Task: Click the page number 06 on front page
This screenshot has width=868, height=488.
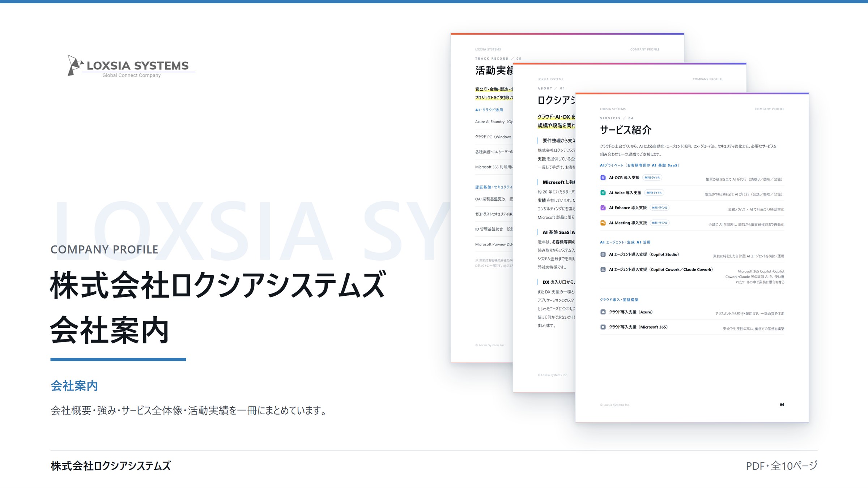Action: click(782, 404)
